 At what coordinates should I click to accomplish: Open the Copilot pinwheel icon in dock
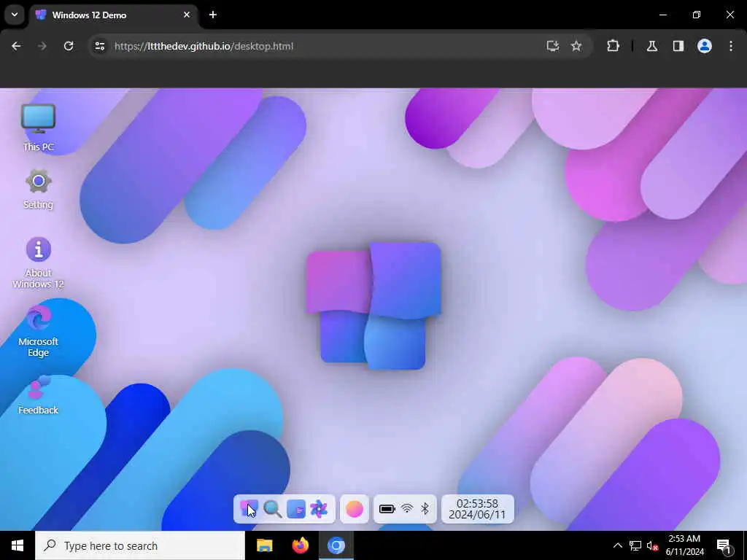point(319,509)
